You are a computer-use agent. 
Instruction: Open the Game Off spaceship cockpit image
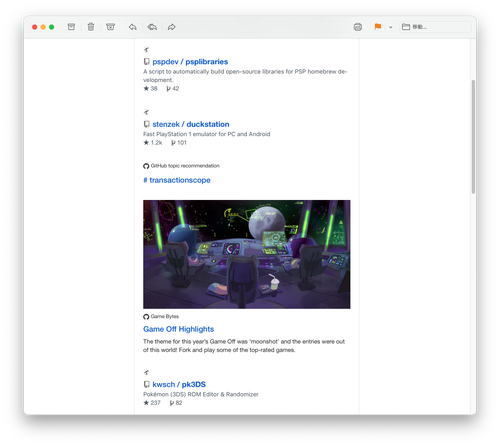click(247, 254)
